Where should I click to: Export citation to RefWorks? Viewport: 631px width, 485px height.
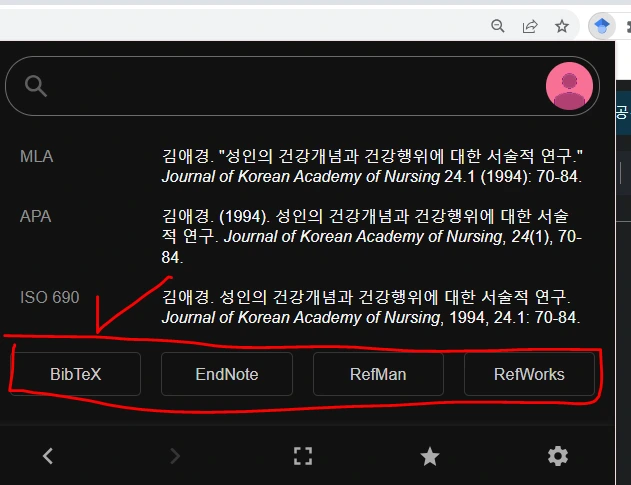529,374
